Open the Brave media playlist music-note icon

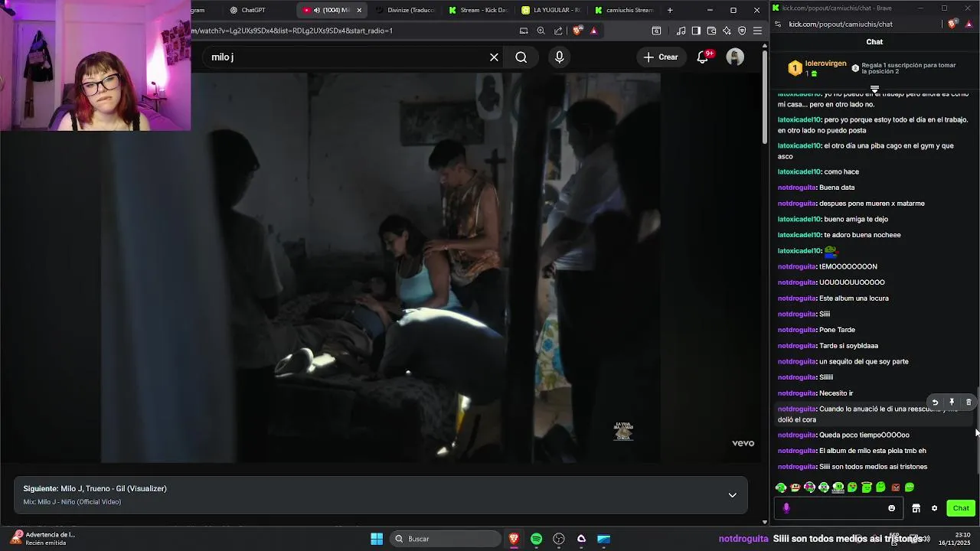pos(681,31)
